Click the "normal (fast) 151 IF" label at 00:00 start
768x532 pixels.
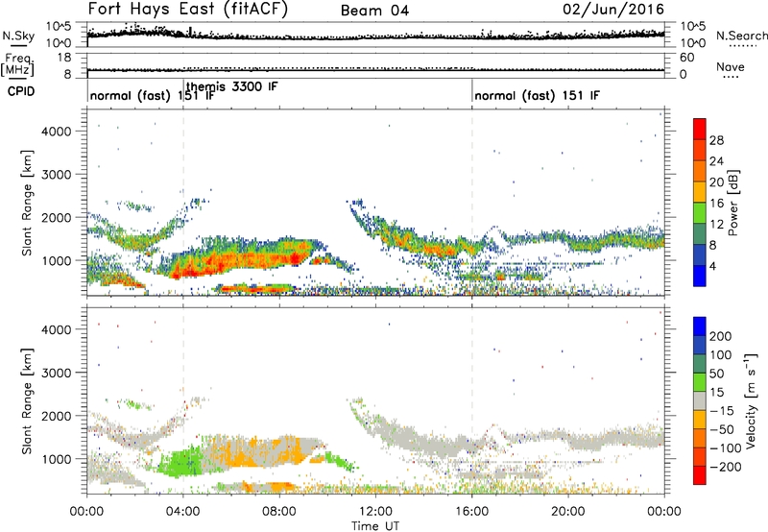153,95
